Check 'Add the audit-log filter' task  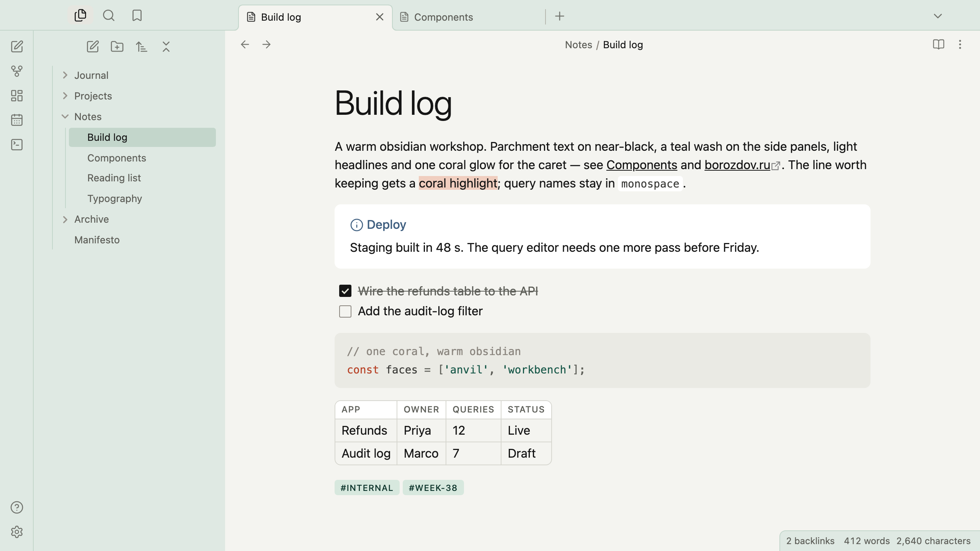345,311
